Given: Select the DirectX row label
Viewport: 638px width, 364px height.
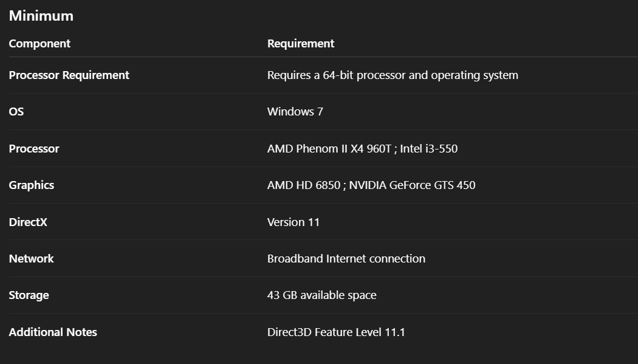Looking at the screenshot, I should tap(28, 222).
